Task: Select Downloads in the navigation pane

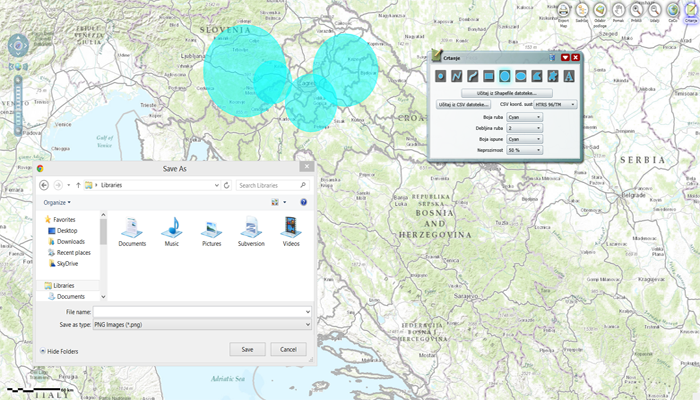Action: tap(70, 241)
